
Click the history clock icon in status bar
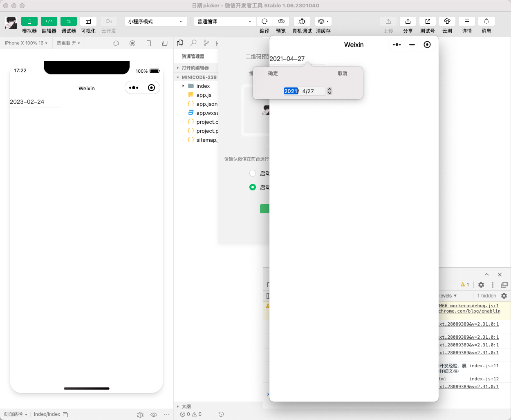click(x=221, y=414)
